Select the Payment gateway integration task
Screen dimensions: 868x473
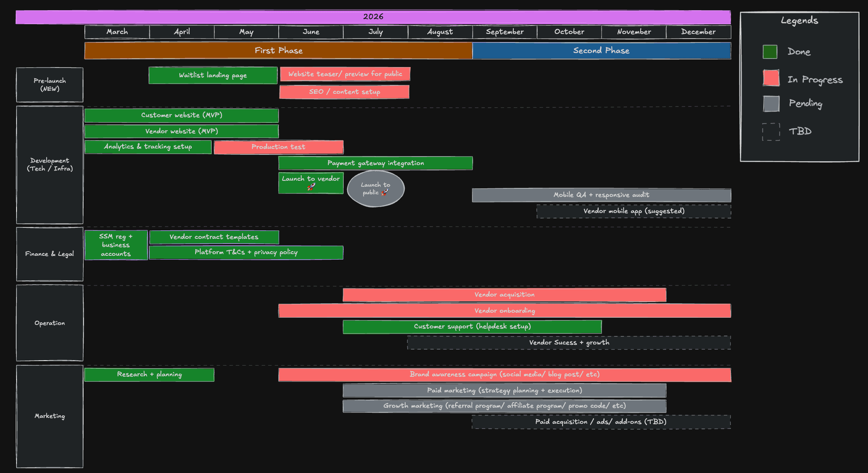(375, 163)
